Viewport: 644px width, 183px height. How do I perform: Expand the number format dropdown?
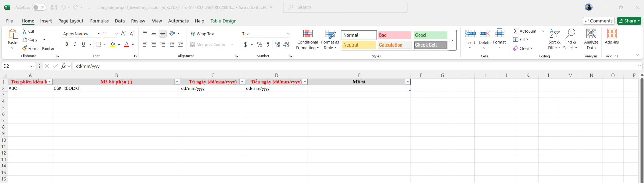coord(288,34)
